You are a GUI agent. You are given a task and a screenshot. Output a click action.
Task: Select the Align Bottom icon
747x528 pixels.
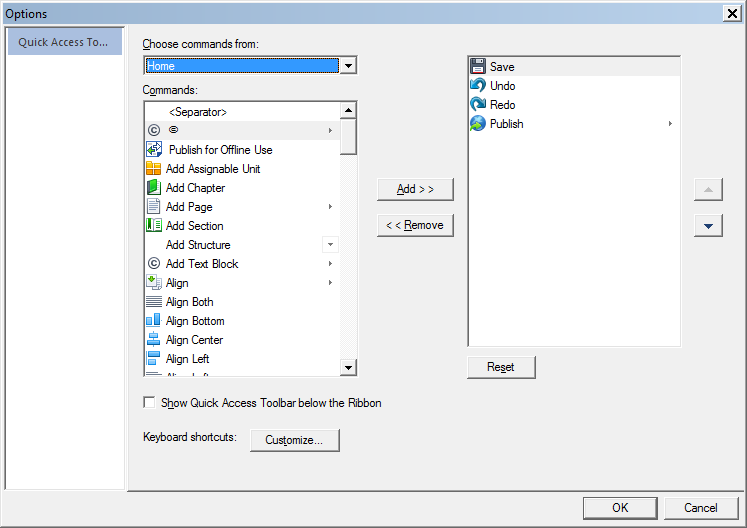coord(154,321)
